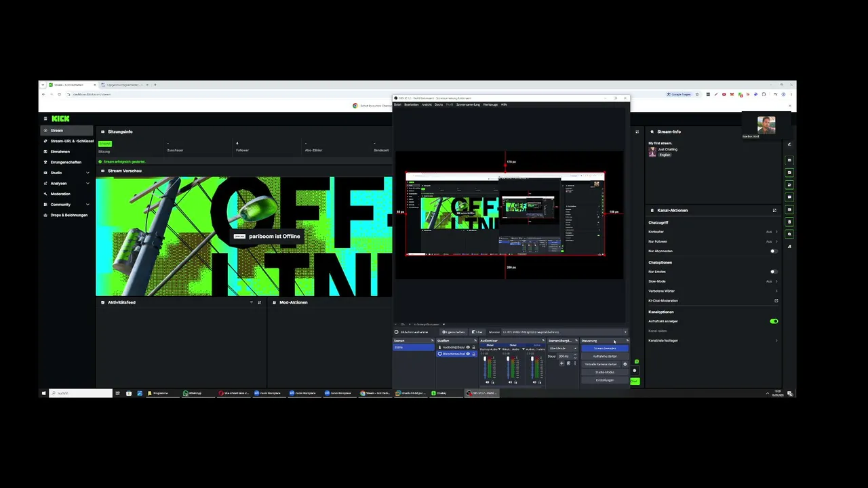Open virtual camera settings gear in OBS
The height and width of the screenshot is (488, 868).
(x=625, y=364)
